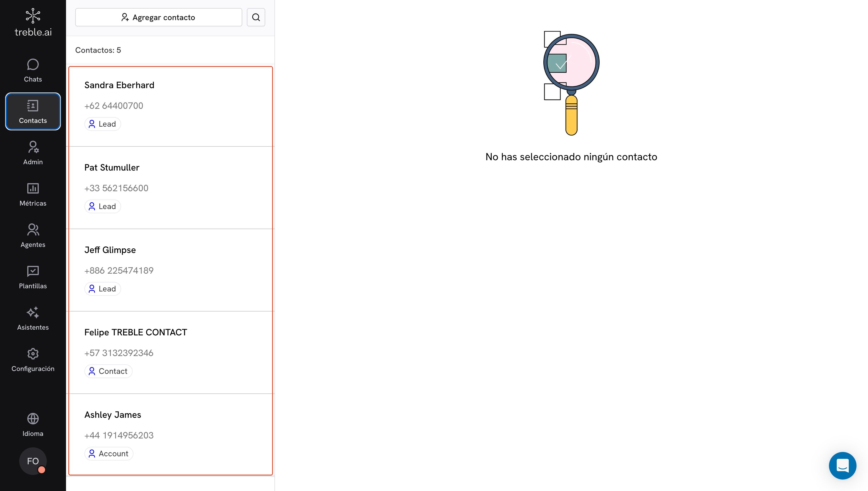The image size is (868, 491).
Task: Click phone number +57 3132392346
Action: 119,353
